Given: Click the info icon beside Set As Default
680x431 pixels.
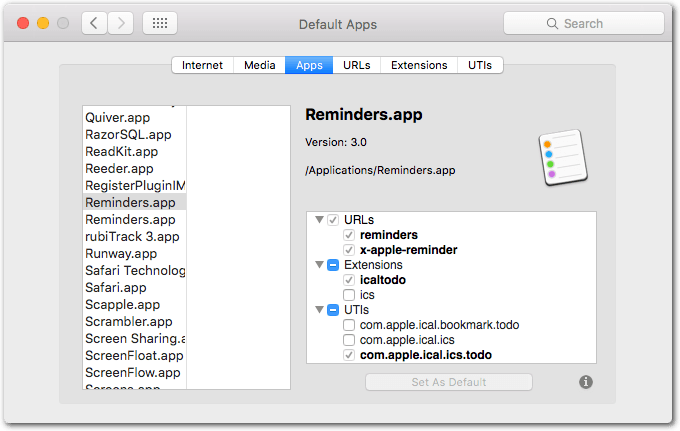Looking at the screenshot, I should click(x=585, y=382).
